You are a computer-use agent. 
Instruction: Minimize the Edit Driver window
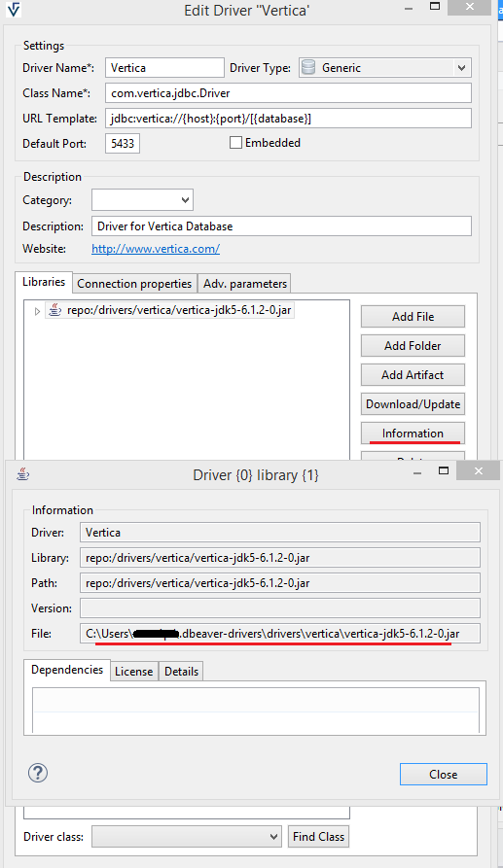(x=409, y=9)
